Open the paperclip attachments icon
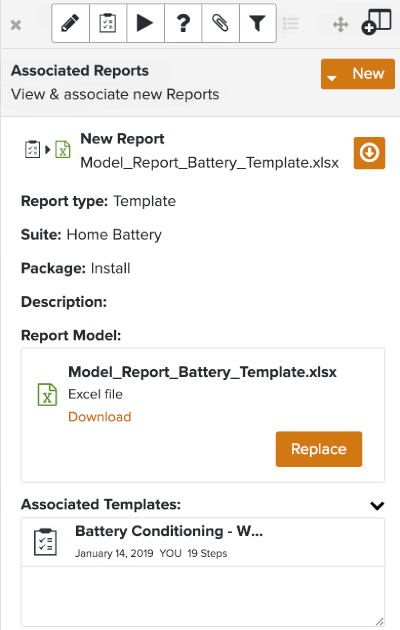The width and height of the screenshot is (400, 630). tap(220, 23)
